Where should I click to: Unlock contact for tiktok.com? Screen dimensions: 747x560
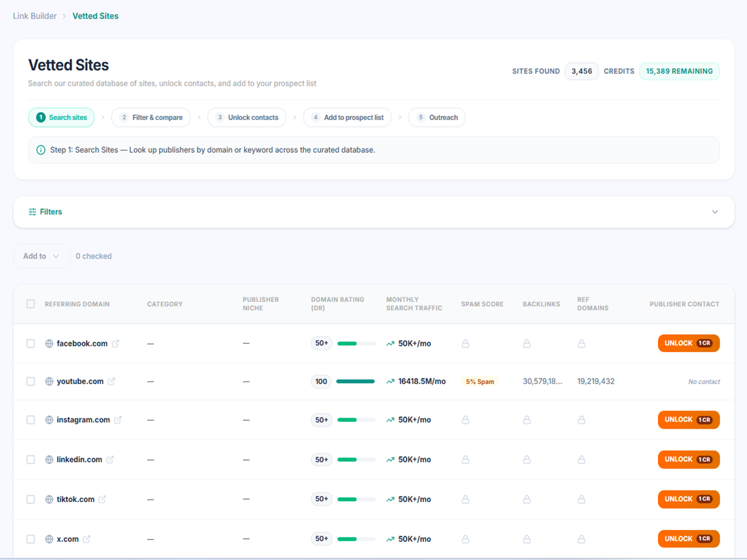(688, 500)
